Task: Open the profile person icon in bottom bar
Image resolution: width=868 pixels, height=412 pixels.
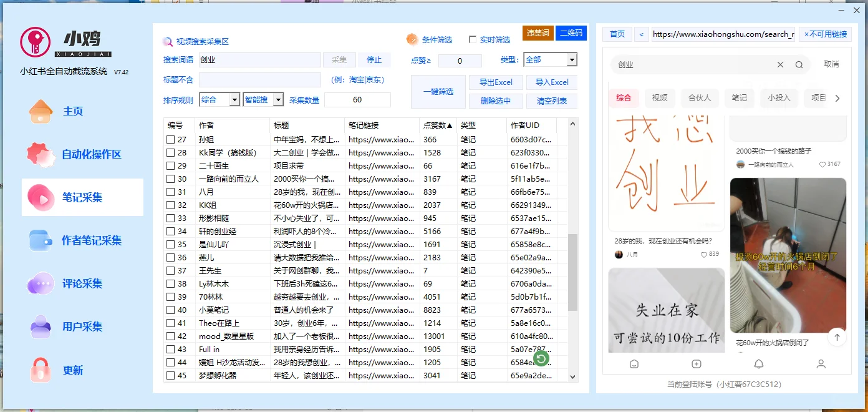Action: [x=821, y=364]
